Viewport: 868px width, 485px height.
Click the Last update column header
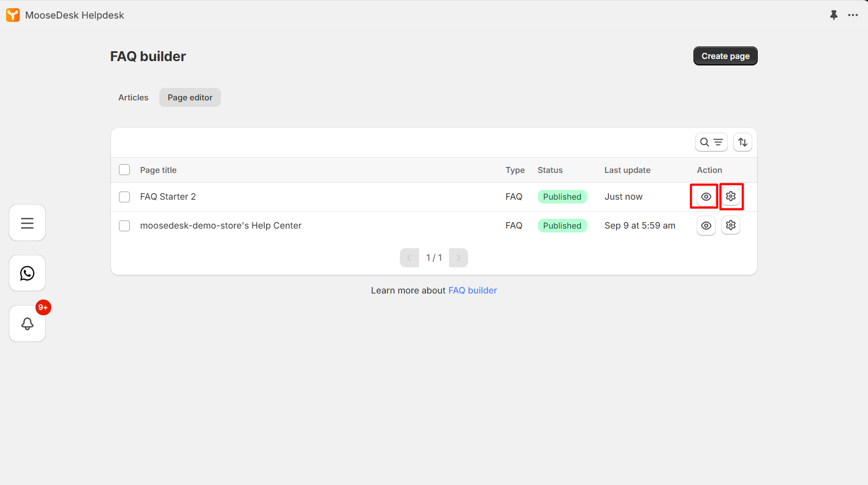(627, 170)
